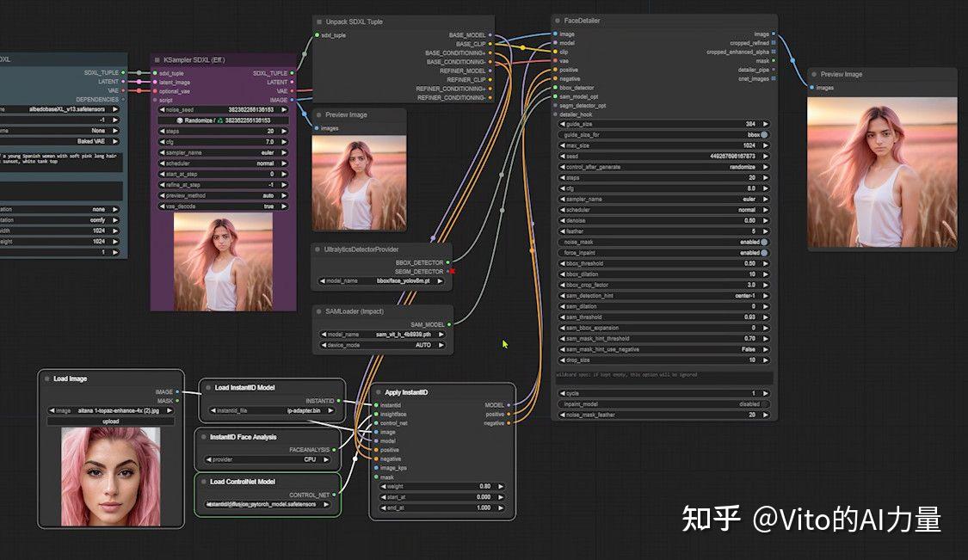
Task: Increase the weight value in Apply InstantID
Action: tap(501, 486)
